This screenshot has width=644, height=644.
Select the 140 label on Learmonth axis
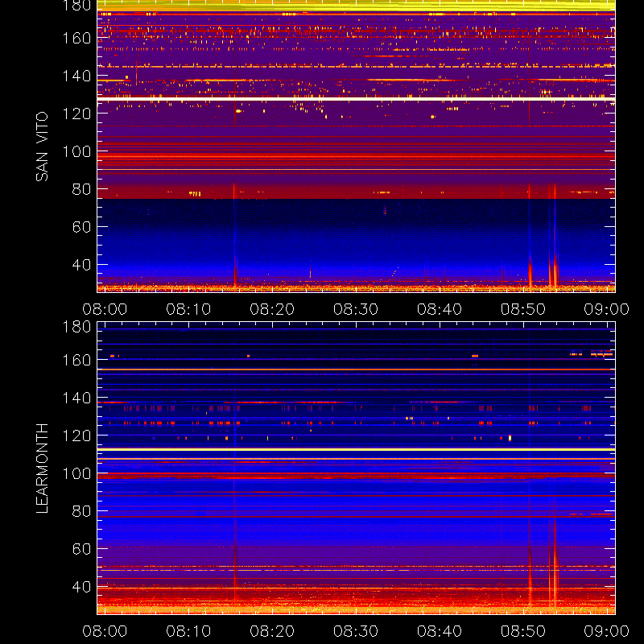coord(76,398)
